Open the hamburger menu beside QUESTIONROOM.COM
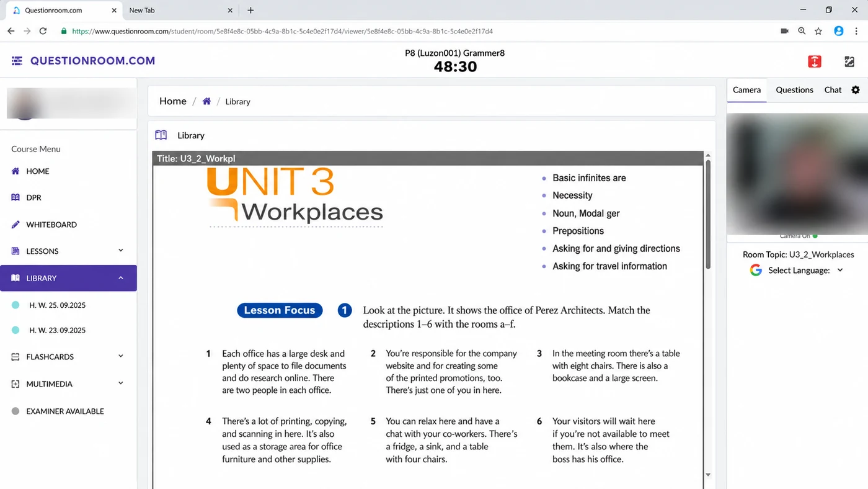 point(17,61)
